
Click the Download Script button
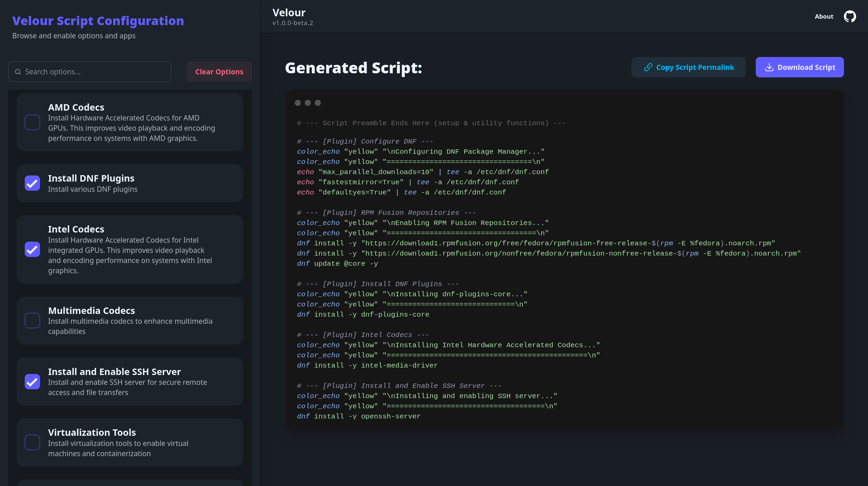click(800, 67)
